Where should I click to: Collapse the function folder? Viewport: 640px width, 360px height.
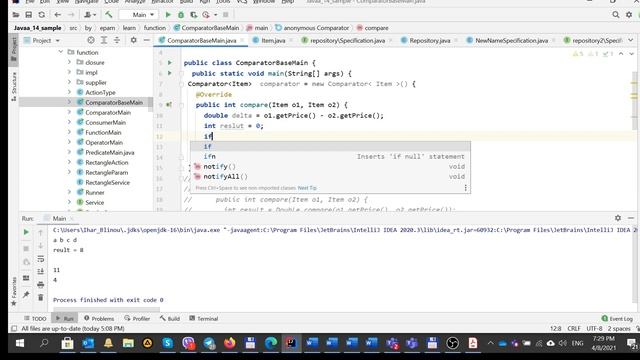coord(60,52)
